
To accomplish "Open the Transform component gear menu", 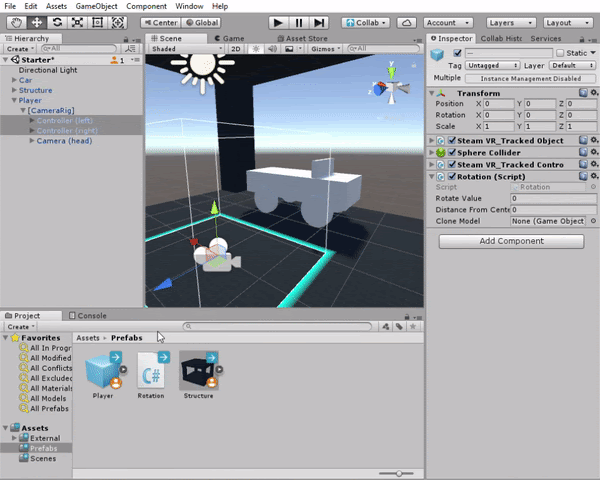I will [x=593, y=93].
